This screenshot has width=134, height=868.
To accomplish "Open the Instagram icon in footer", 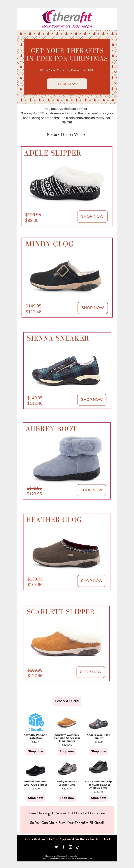I will click(x=71, y=847).
